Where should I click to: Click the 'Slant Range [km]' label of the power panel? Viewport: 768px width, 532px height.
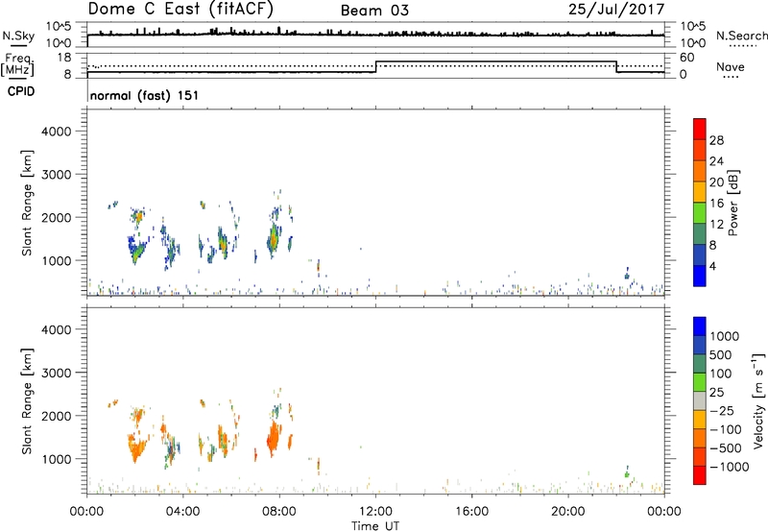(x=27, y=203)
